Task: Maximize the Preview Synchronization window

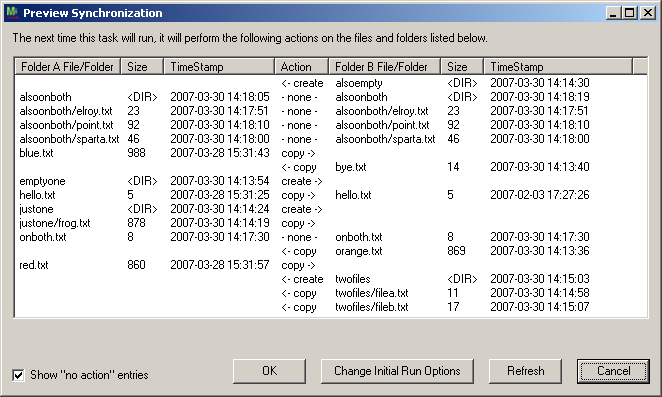Action: 629,13
